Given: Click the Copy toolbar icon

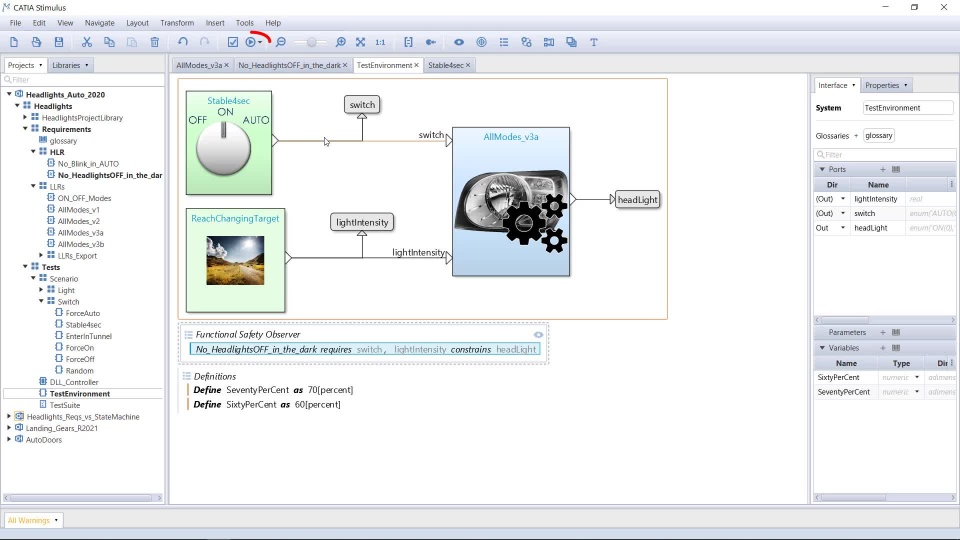Looking at the screenshot, I should click(x=109, y=42).
